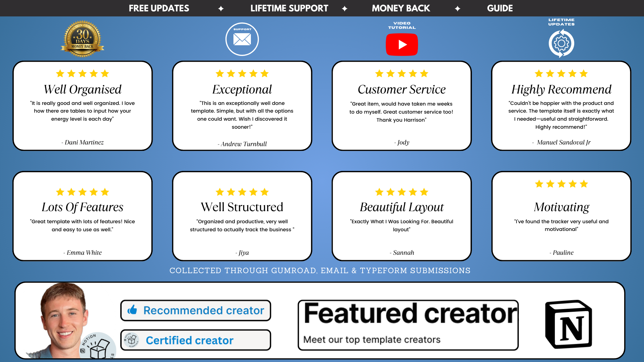This screenshot has height=362, width=644.
Task: Click the Recommended creator button
Action: (x=196, y=310)
